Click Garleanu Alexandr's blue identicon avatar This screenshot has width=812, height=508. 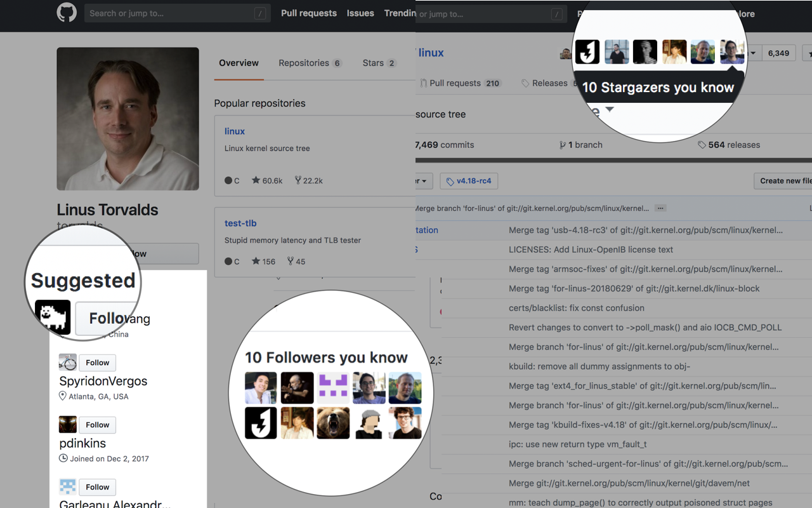(68, 487)
